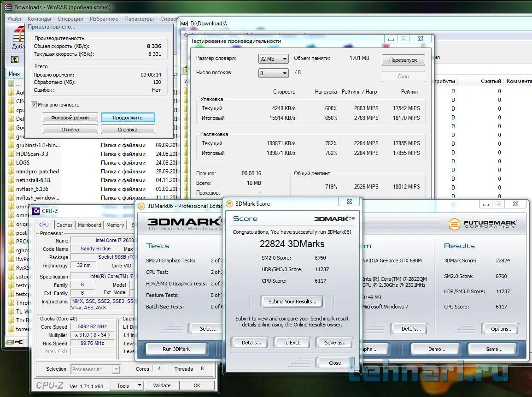532x397 pixels.
Task: Open the Размер словаря 32 MB dropdown
Action: 273,59
